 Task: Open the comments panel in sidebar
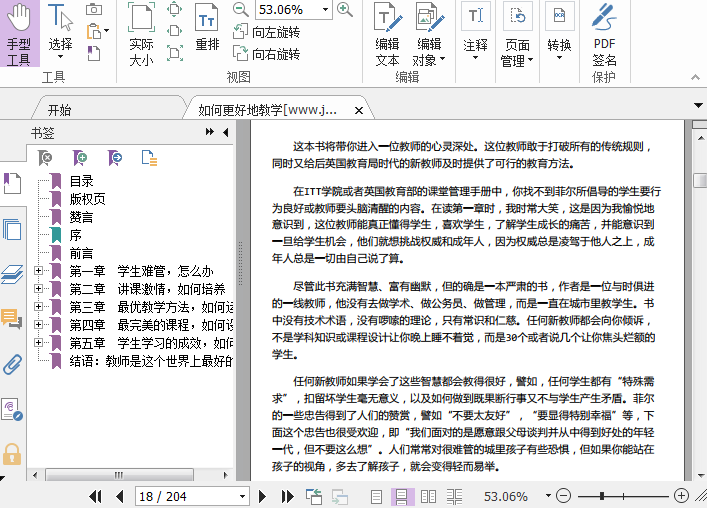pos(12,319)
